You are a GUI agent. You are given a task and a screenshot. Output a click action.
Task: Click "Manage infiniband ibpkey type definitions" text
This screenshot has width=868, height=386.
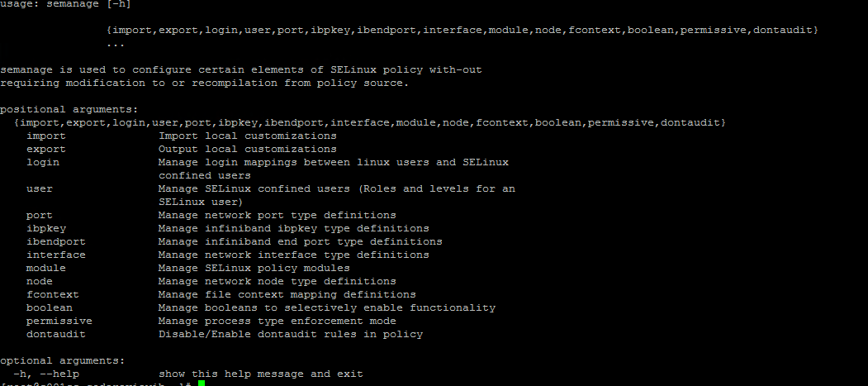click(x=293, y=228)
